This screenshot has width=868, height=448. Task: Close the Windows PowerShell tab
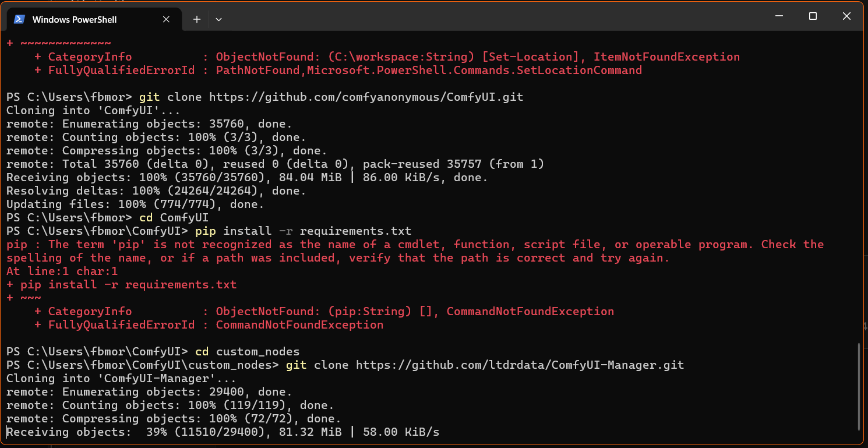pos(166,19)
